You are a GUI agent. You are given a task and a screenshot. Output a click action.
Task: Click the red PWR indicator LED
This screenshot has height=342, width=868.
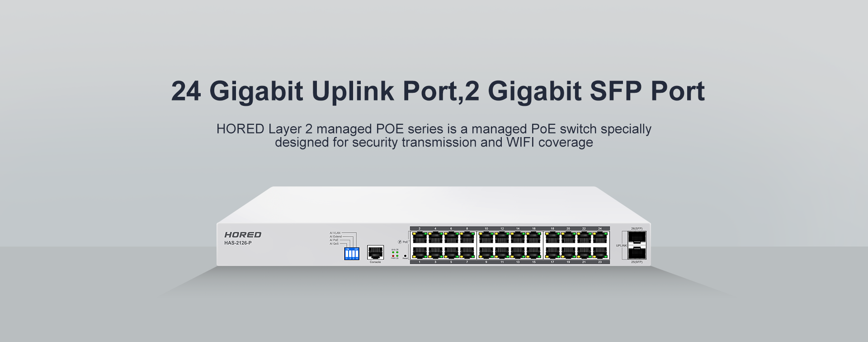click(393, 256)
